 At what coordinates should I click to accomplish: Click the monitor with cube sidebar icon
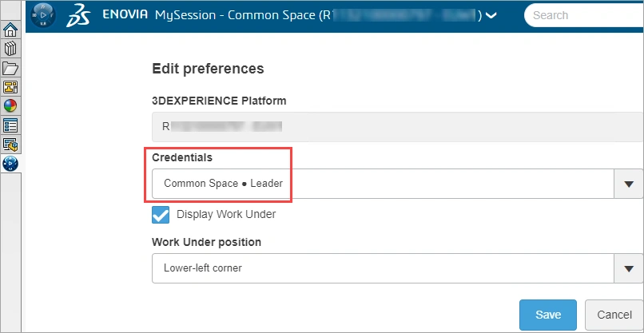11,145
